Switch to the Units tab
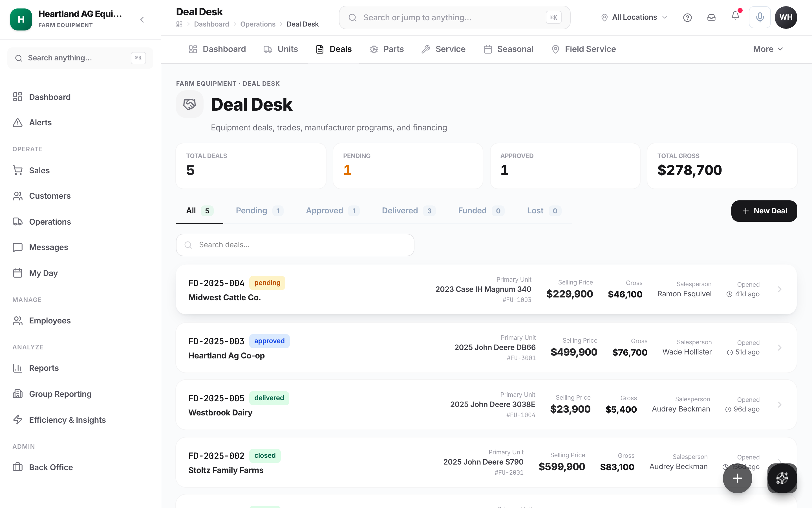 click(x=281, y=49)
